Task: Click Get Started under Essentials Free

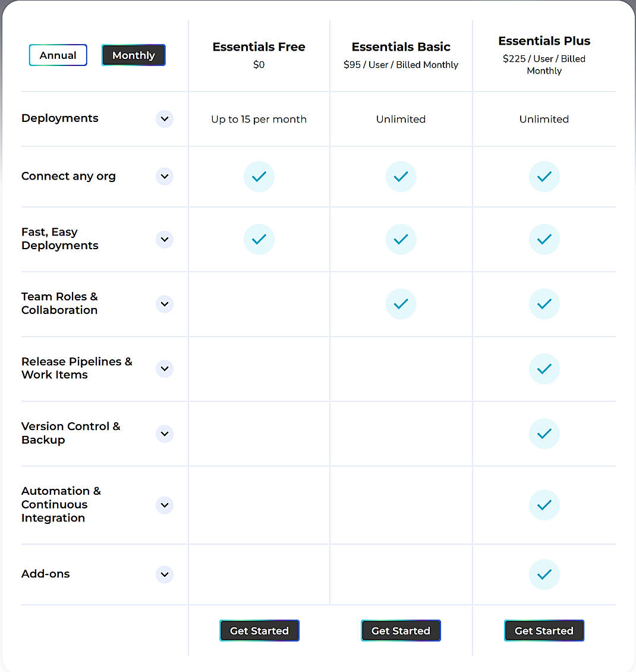Action: click(x=259, y=630)
